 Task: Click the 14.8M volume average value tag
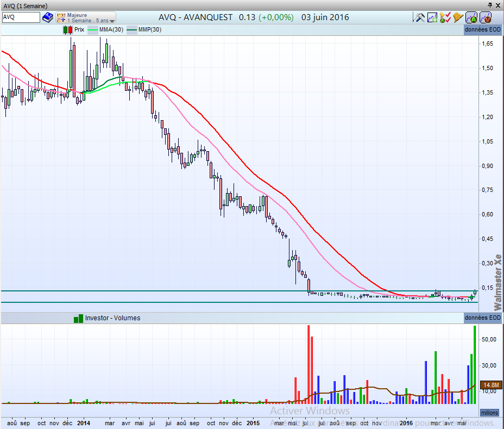[491, 385]
